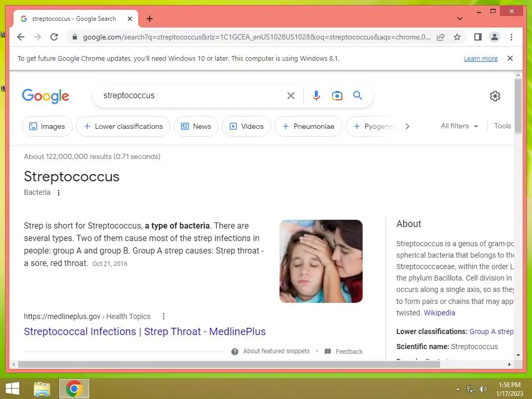Share this page via the share icon
Screen dimensions: 532x399
pos(441,37)
